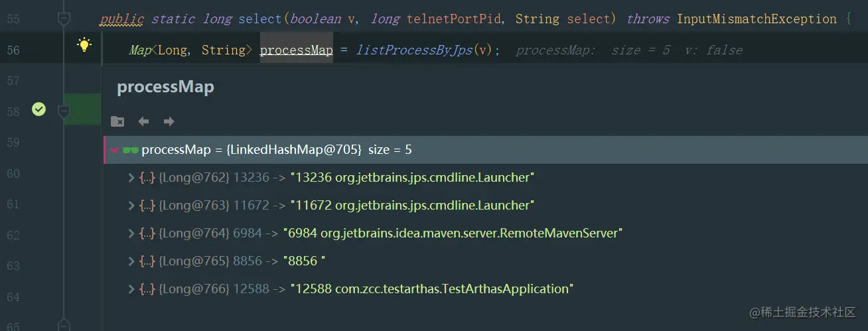Click the highlighted processMap variable in code
Image resolution: width=868 pixels, height=331 pixels.
pyautogui.click(x=296, y=50)
